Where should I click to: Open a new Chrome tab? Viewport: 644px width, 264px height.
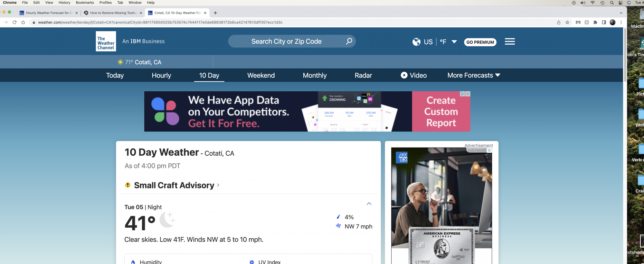[x=215, y=13]
